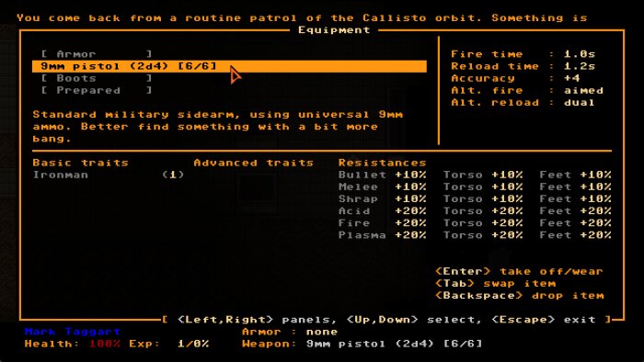Click the <Escape> exit hint

point(544,320)
